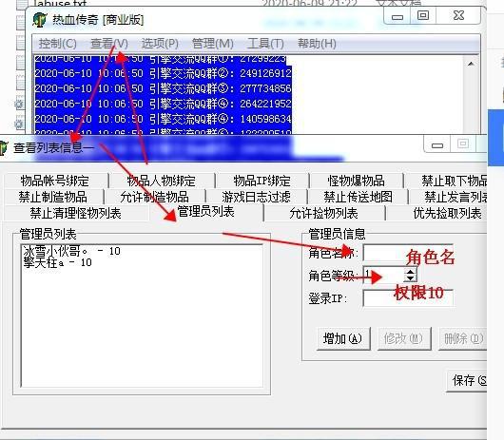Viewport: 504px width, 440px height.
Task: Select 擎天柱a in the 管理员列表
Action: click(x=58, y=263)
